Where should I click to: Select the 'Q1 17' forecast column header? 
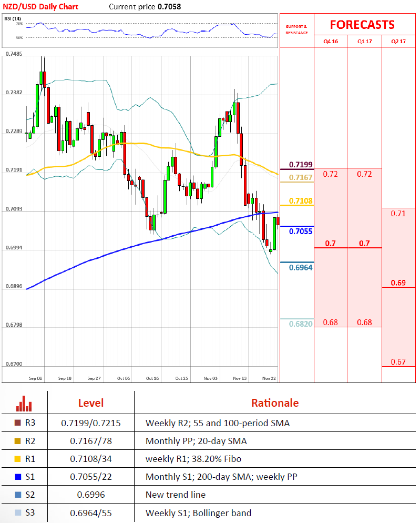(365, 42)
